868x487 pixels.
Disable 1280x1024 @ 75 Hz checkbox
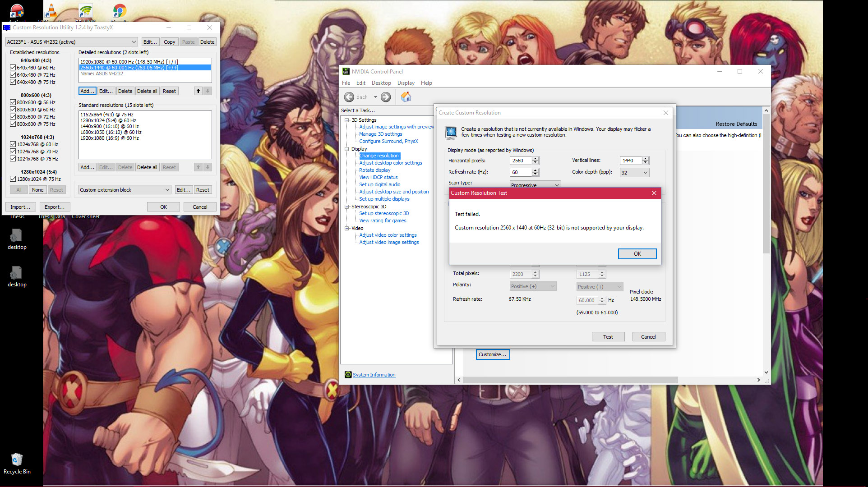coord(13,179)
